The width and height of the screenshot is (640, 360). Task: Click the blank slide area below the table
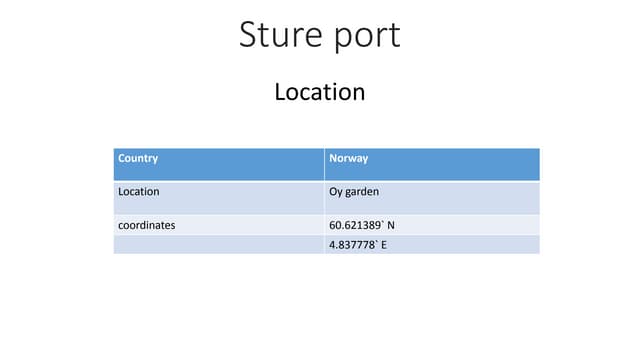click(x=320, y=306)
